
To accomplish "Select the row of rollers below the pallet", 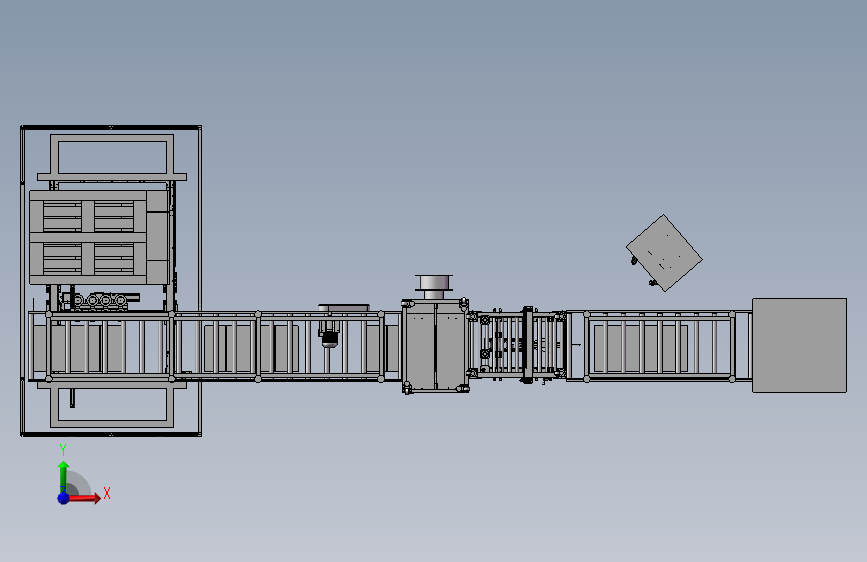I will point(100,300).
